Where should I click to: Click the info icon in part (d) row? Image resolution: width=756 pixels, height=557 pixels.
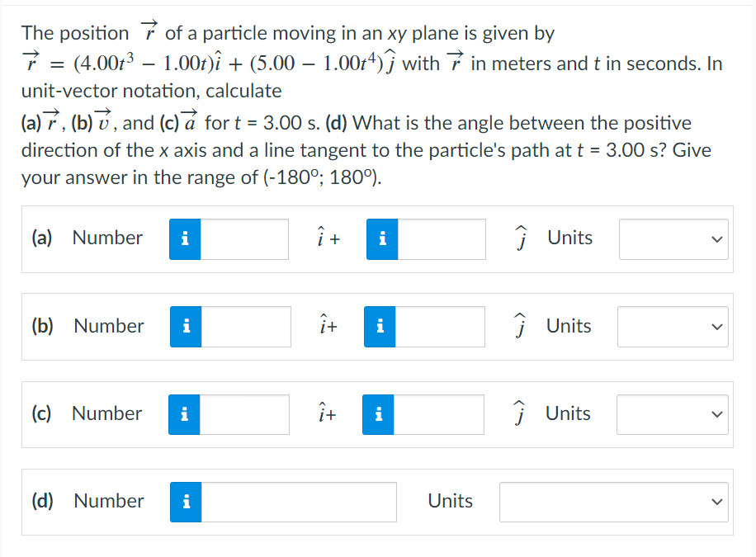coord(185,502)
